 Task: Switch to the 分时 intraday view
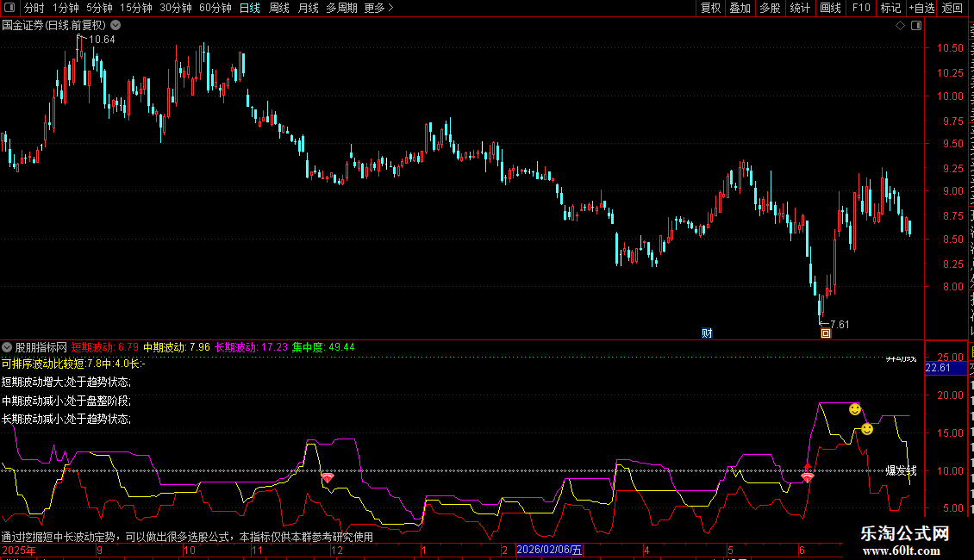(34, 8)
